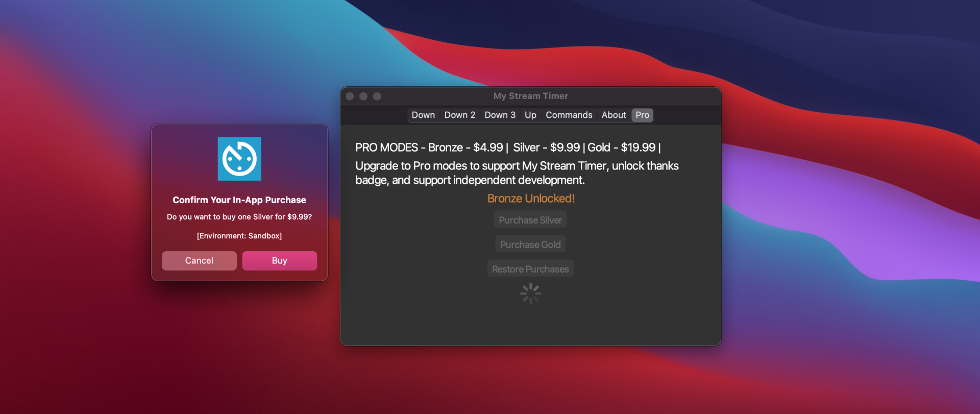The image size is (980, 414).
Task: Click the My Stream Timer app icon in the dialog
Action: click(239, 159)
